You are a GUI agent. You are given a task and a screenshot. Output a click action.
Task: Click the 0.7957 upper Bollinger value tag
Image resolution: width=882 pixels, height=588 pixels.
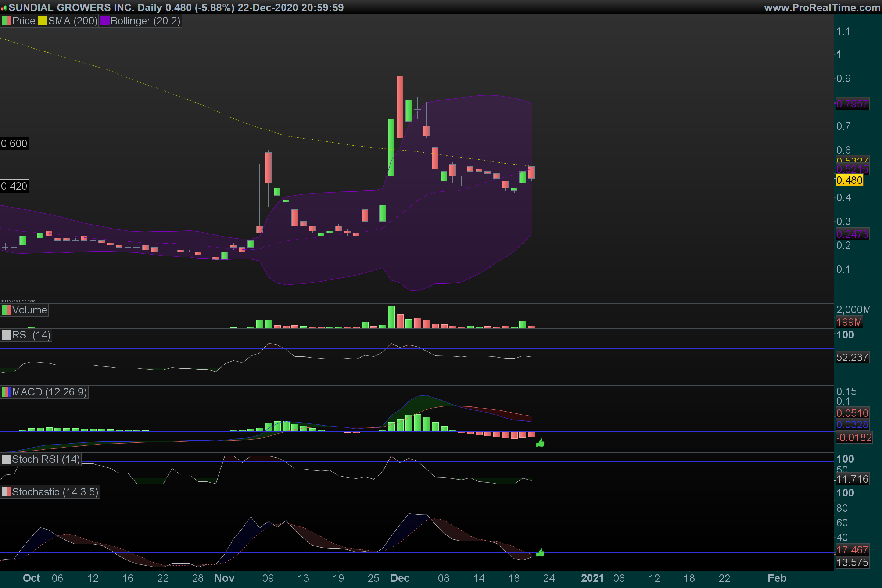coord(852,104)
